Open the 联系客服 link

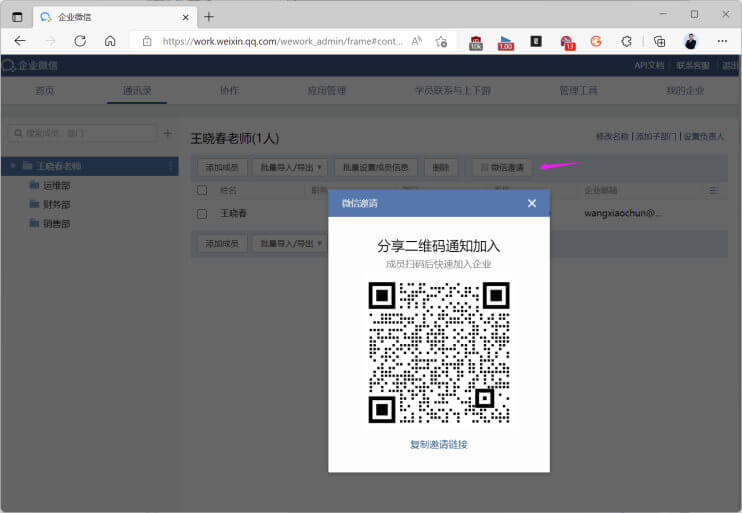point(693,65)
